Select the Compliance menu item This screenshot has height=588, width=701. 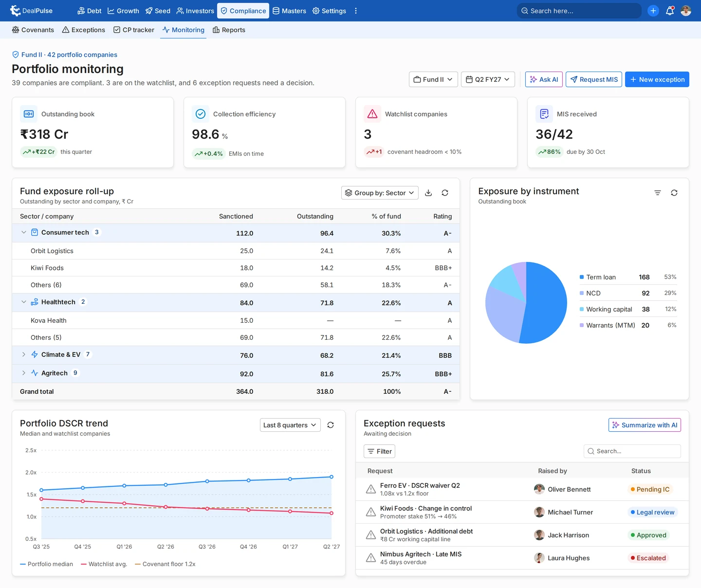243,11
